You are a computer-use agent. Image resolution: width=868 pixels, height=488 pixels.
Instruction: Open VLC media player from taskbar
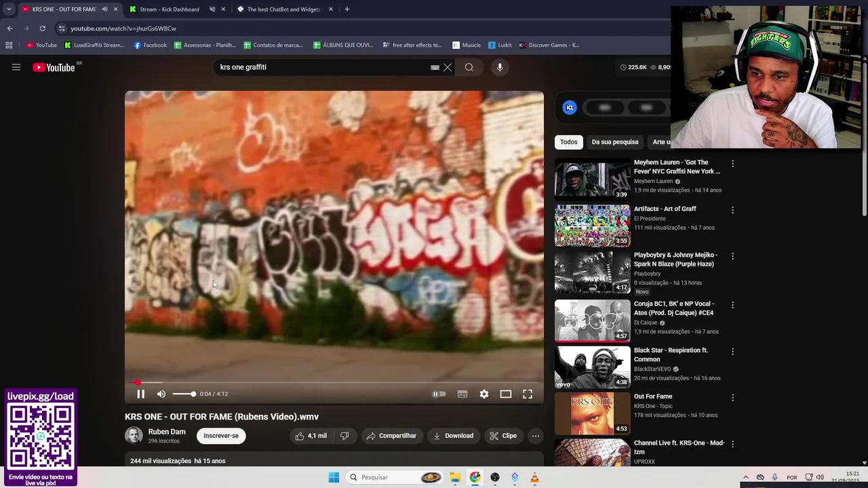[534, 478]
